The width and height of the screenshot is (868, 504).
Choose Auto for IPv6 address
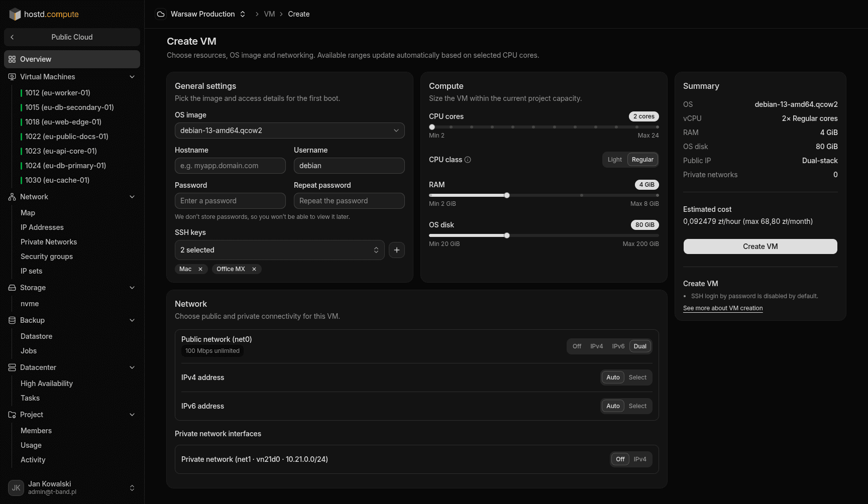(613, 406)
